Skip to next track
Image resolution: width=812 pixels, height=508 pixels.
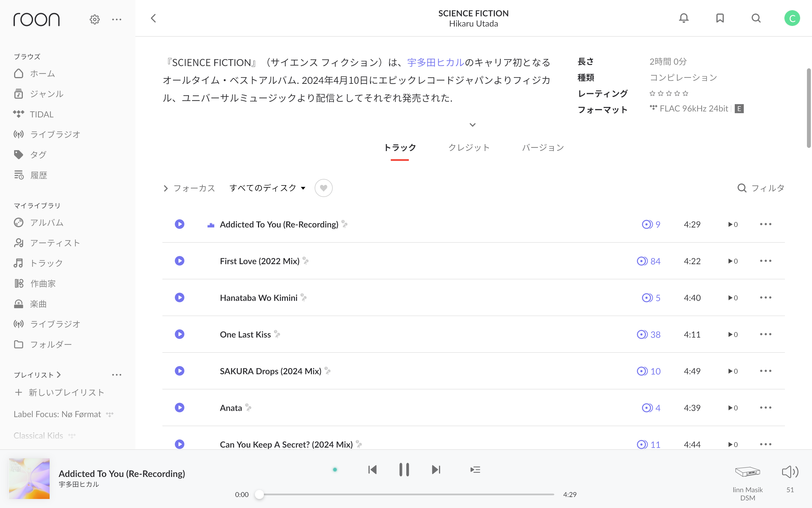click(x=436, y=469)
